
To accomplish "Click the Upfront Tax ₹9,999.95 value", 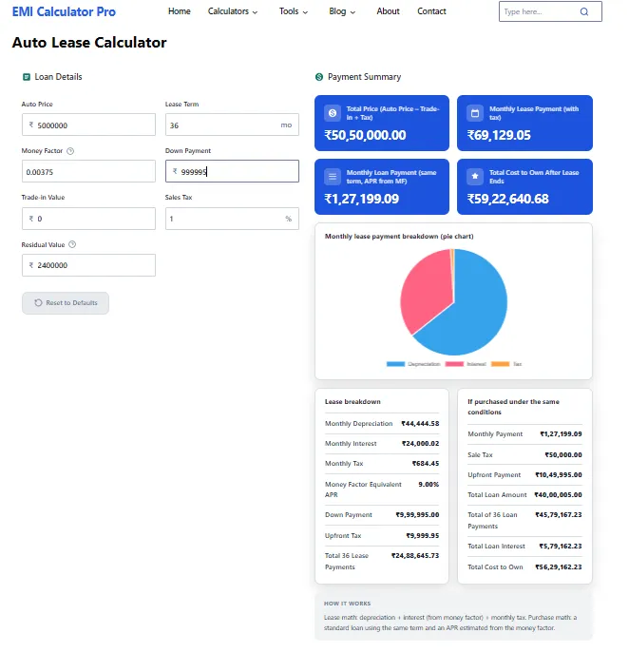I will (x=423, y=536).
